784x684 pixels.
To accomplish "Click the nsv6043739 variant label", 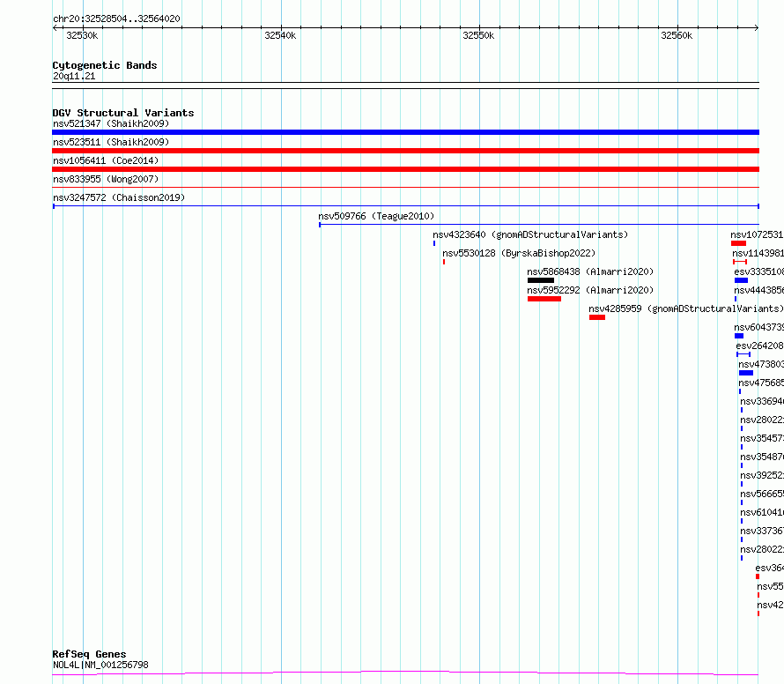I will pyautogui.click(x=759, y=327).
